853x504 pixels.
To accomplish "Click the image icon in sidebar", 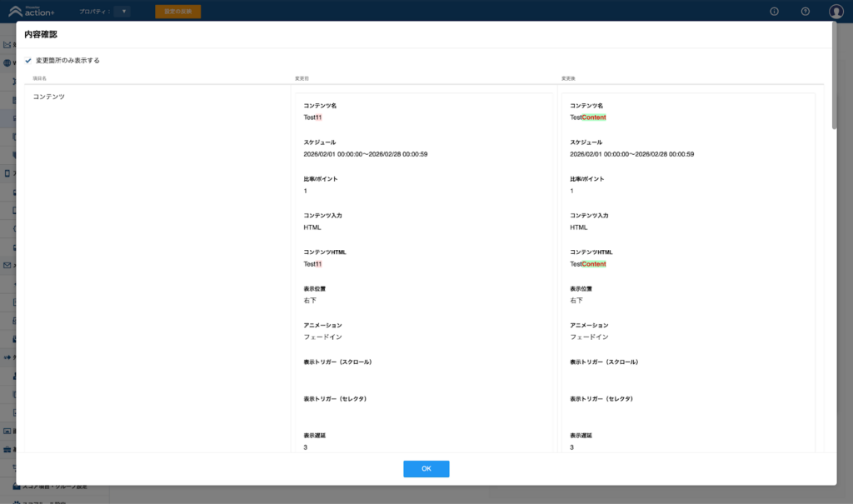I will (x=7, y=432).
